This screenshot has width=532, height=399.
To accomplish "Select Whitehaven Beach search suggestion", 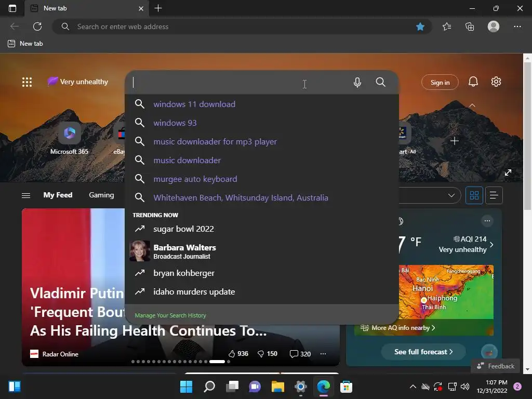I will (x=262, y=197).
